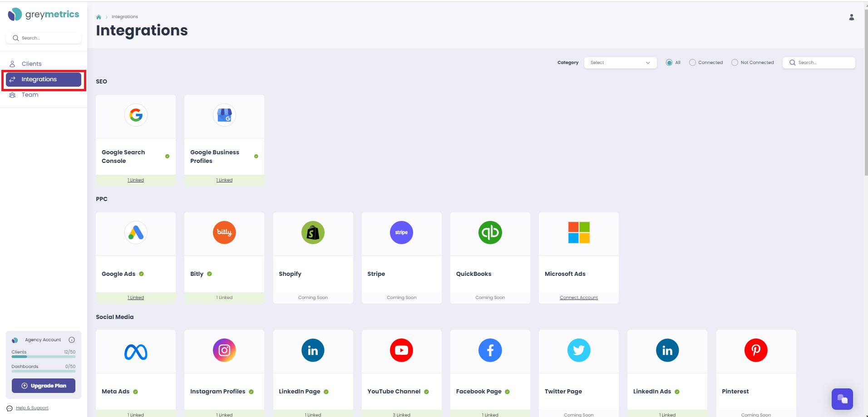Click the YouTube Channel card title
The image size is (868, 417).
click(x=394, y=392)
